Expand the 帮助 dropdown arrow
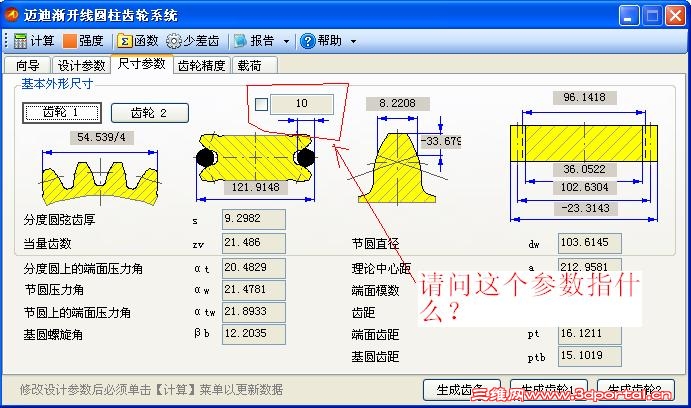The image size is (691, 408). coord(353,41)
